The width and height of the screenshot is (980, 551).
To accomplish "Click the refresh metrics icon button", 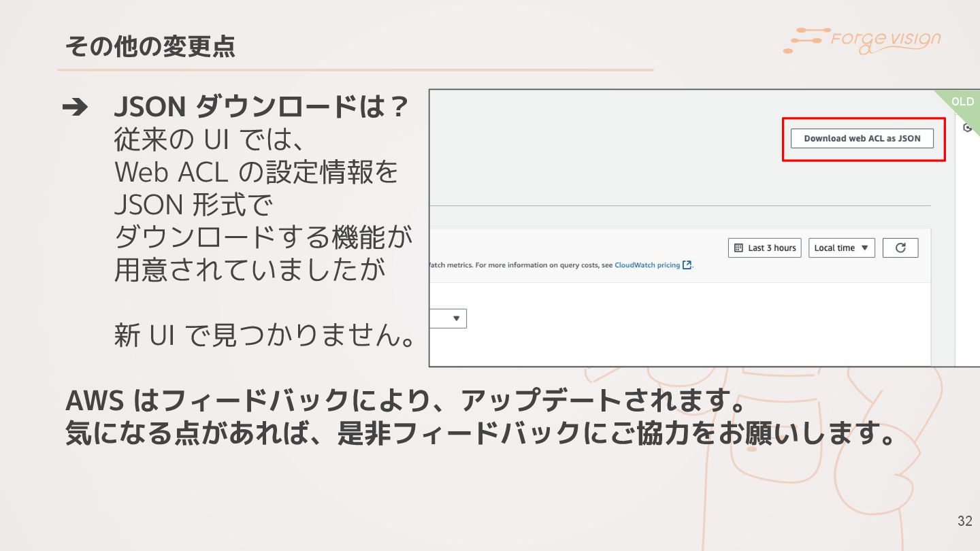I will coord(900,248).
